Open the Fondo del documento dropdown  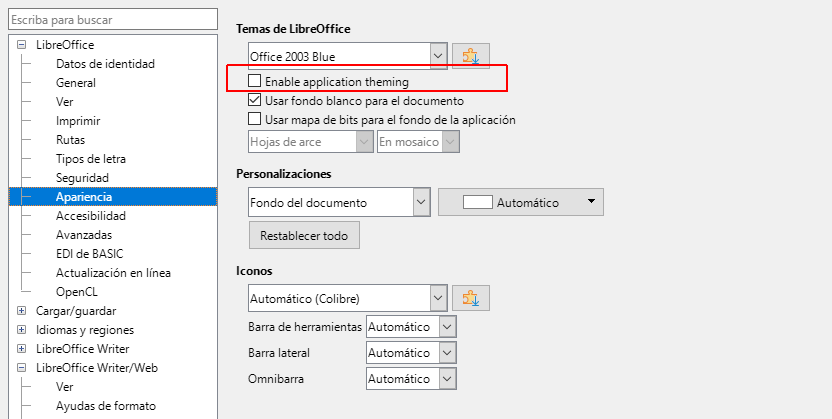tap(420, 202)
